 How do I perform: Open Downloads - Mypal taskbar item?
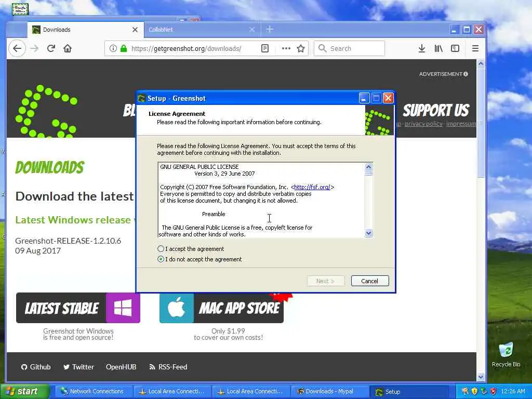(x=329, y=392)
